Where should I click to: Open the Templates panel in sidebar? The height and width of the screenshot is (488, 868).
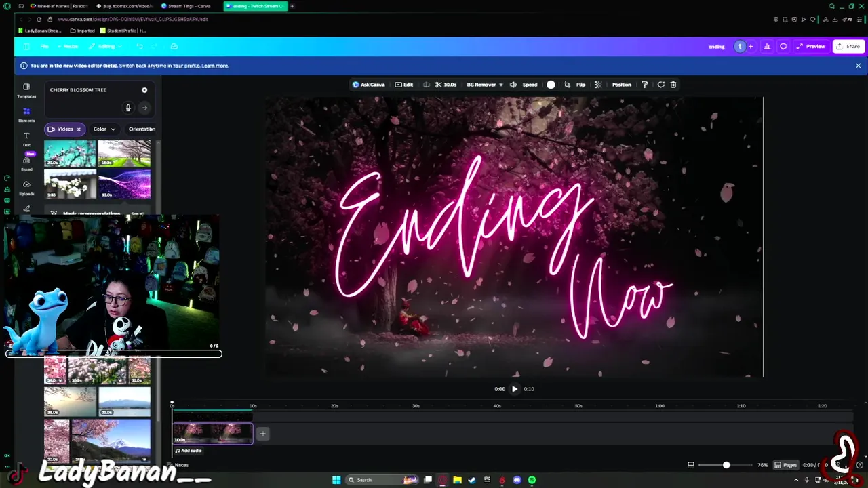pyautogui.click(x=26, y=90)
